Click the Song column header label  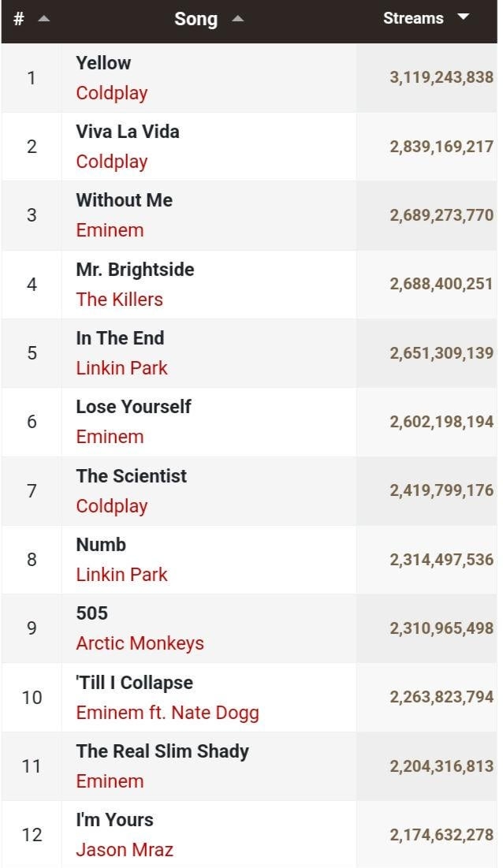click(196, 19)
